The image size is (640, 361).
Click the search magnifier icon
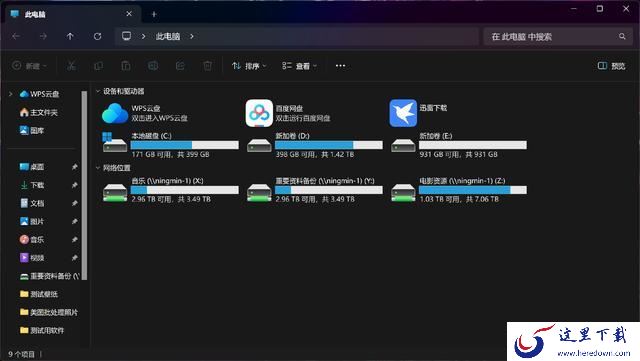pyautogui.click(x=622, y=36)
